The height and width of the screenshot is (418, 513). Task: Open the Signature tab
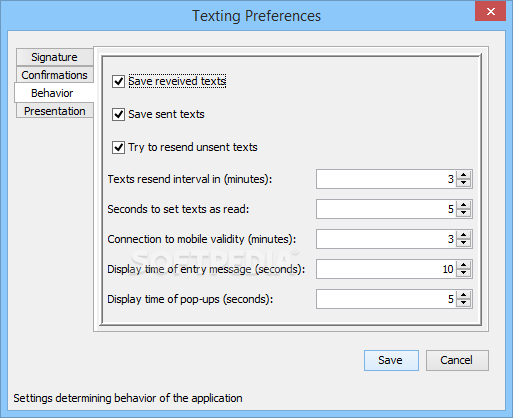tap(54, 57)
